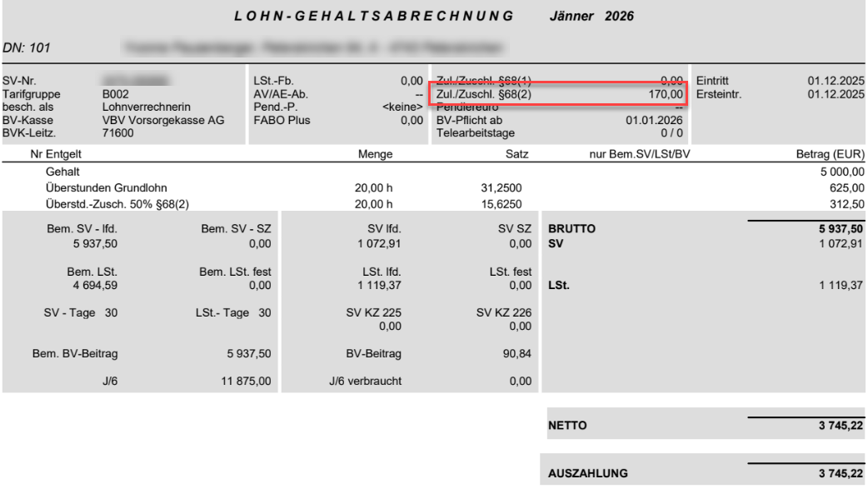
Task: Select the SV KZ 225 label
Action: [x=374, y=312]
